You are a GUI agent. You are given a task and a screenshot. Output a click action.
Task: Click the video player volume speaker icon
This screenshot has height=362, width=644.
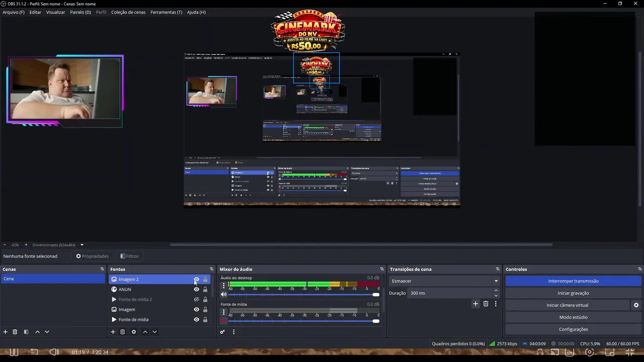(54, 352)
